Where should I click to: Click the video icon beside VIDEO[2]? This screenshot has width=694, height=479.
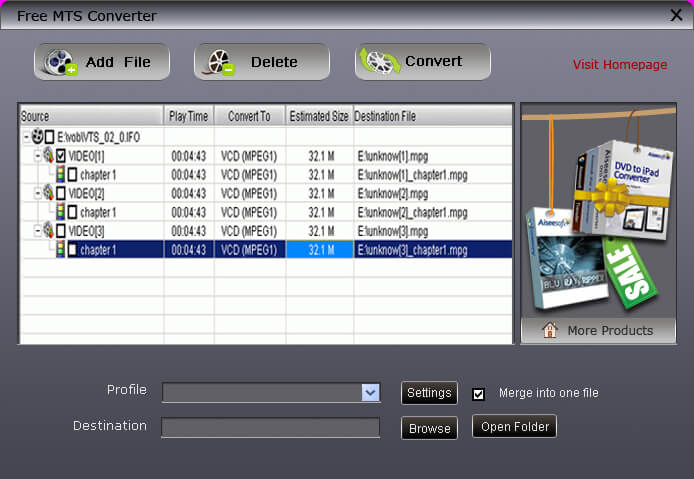pos(46,193)
